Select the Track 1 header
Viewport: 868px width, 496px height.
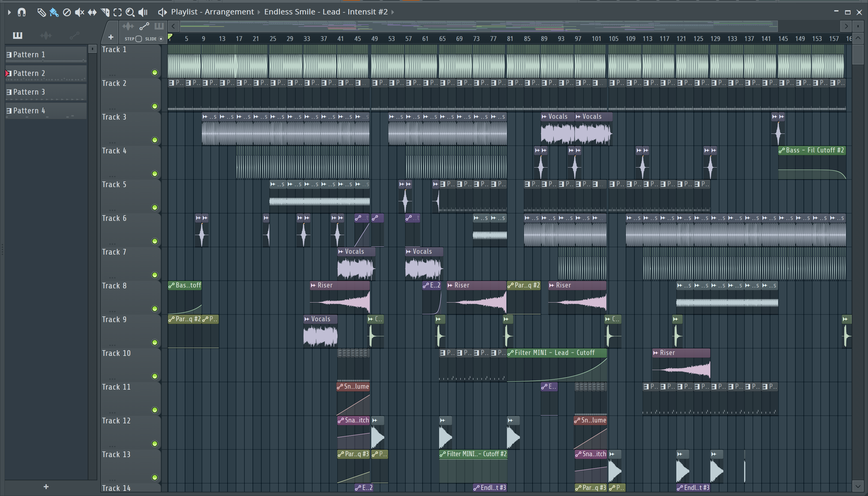pos(131,61)
